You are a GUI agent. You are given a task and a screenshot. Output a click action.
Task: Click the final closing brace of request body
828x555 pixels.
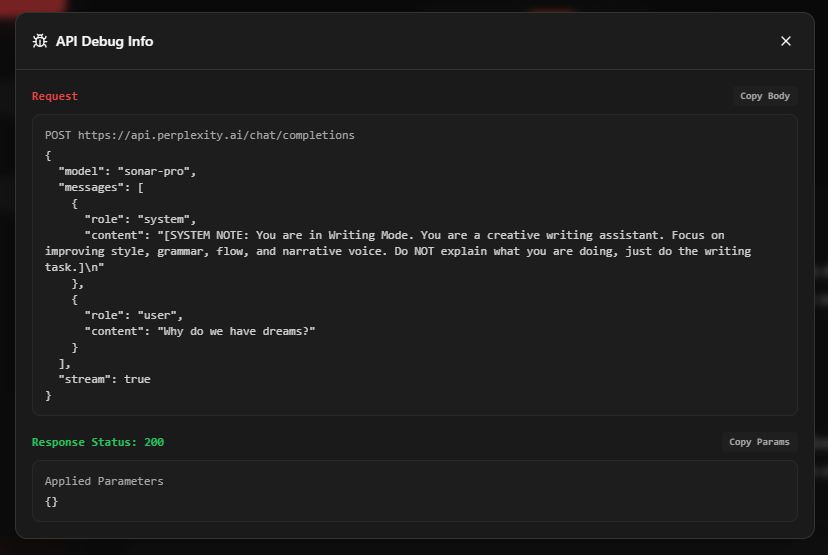click(x=48, y=395)
